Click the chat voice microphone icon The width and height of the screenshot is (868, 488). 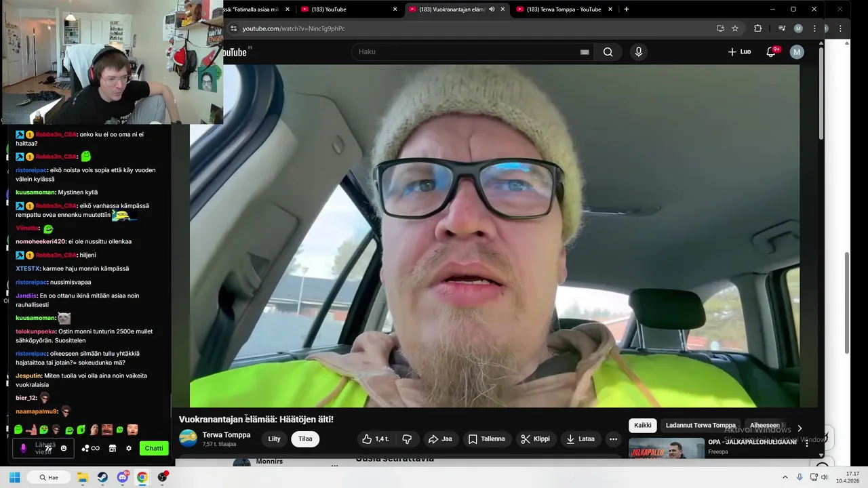point(23,448)
